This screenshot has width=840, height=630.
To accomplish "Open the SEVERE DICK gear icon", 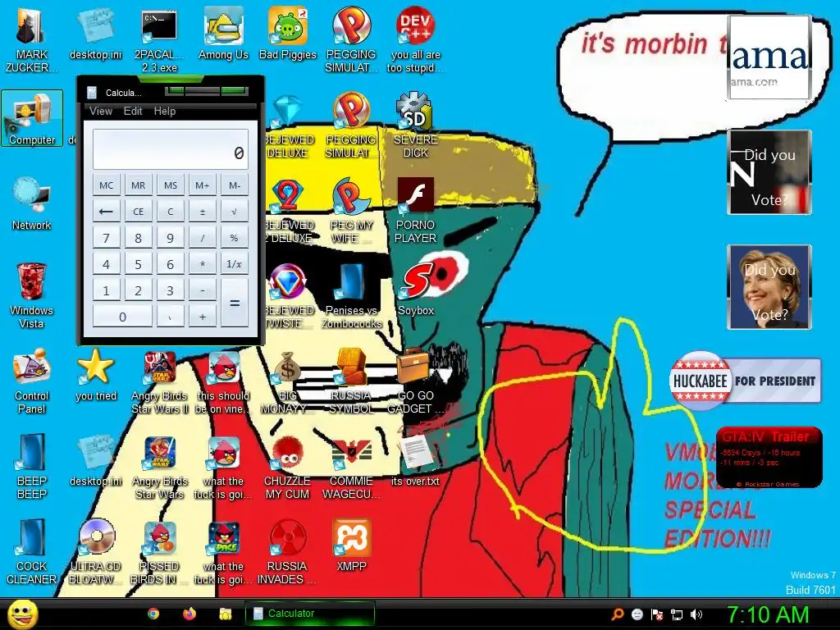I will (415, 125).
